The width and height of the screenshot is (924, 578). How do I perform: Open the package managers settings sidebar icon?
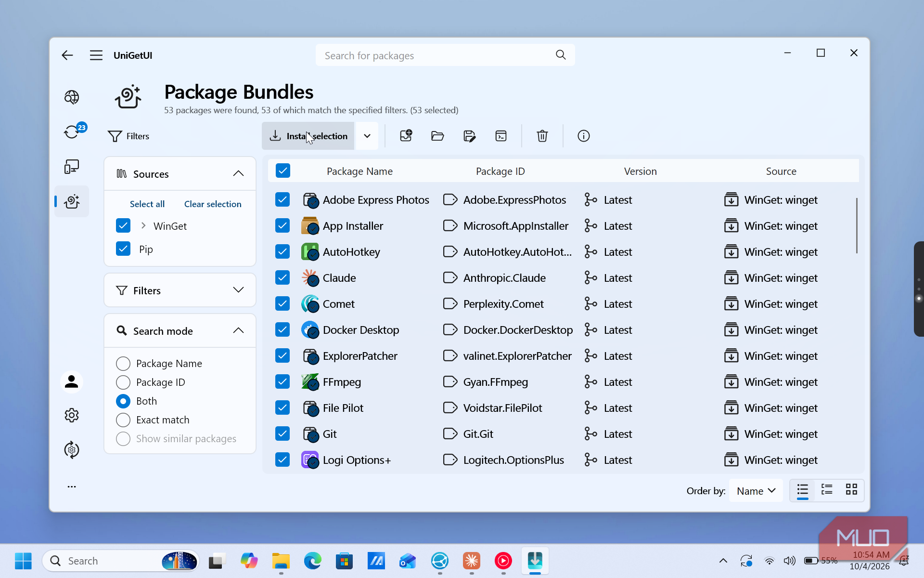pos(72,450)
